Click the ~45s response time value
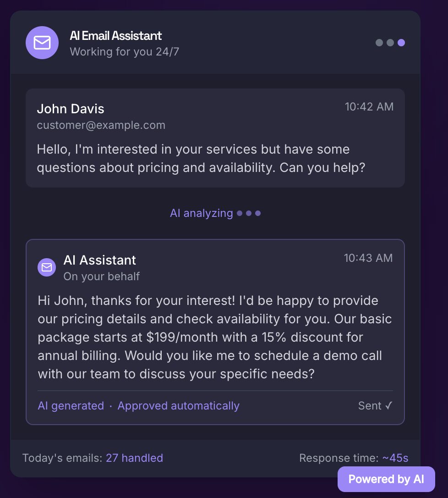 pos(395,458)
